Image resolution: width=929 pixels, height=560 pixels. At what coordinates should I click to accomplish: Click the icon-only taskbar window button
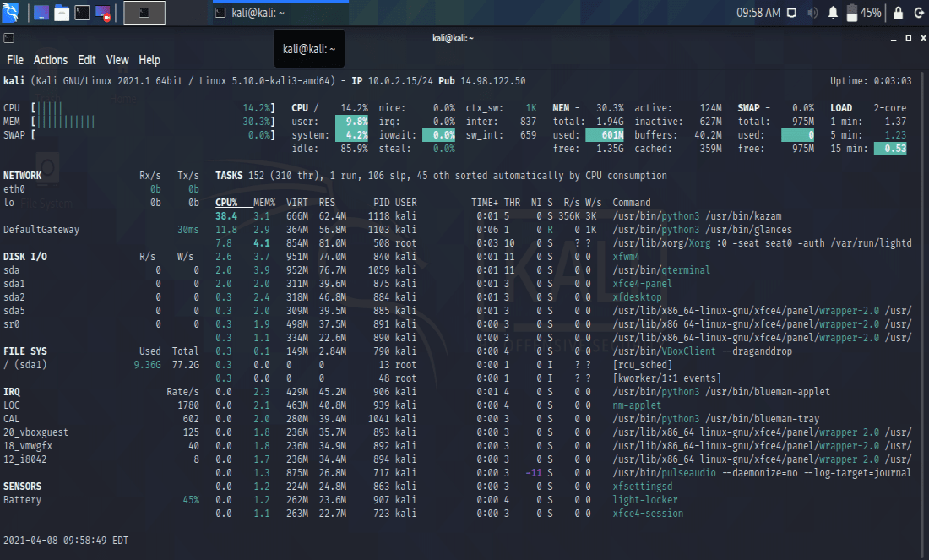click(x=144, y=13)
